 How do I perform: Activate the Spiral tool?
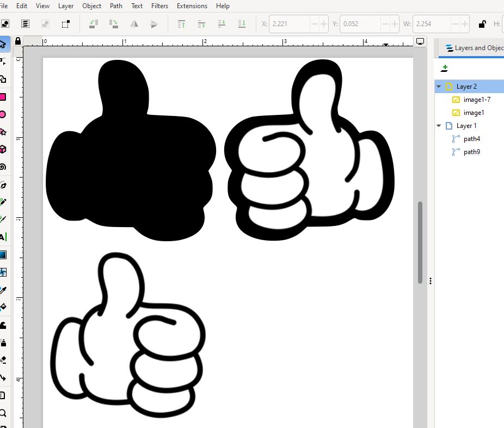point(3,167)
